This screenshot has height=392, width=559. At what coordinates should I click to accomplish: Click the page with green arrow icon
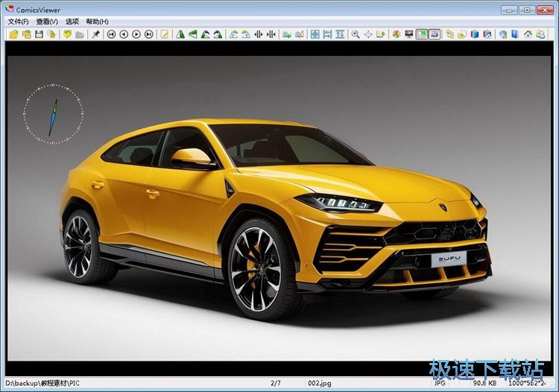tap(287, 34)
